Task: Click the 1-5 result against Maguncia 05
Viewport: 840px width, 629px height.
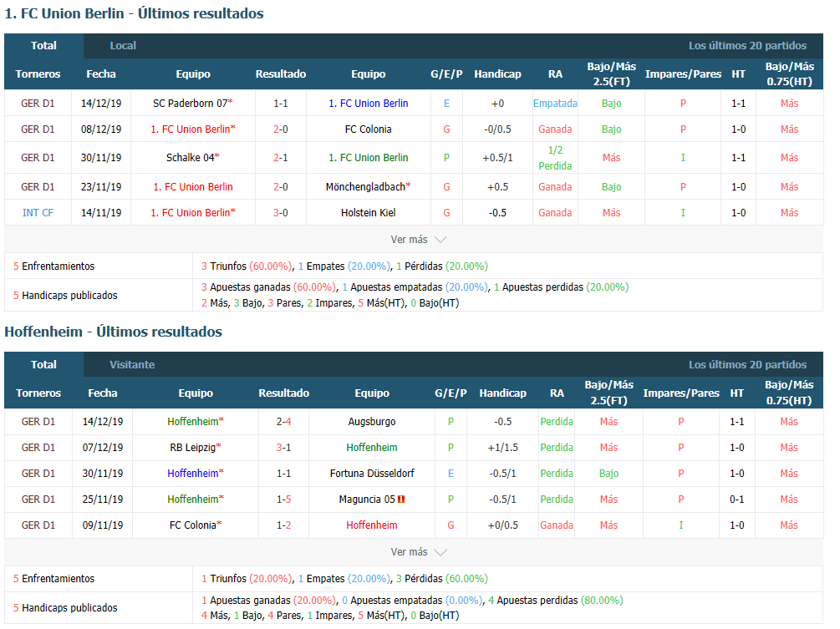Action: pyautogui.click(x=283, y=500)
